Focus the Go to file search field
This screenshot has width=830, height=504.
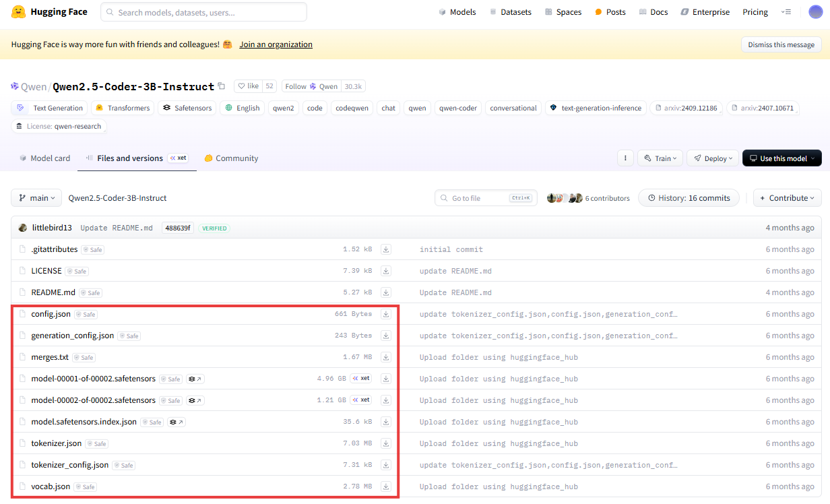click(x=486, y=198)
